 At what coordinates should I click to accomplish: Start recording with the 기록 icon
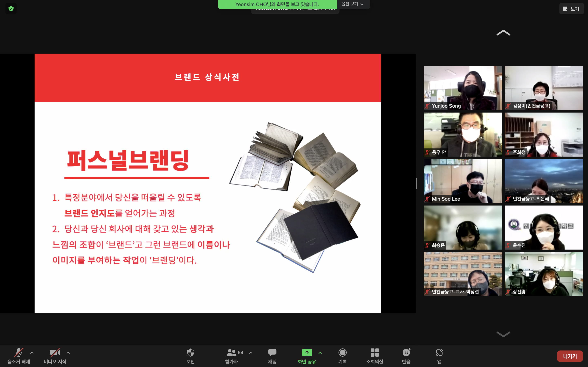[342, 353]
